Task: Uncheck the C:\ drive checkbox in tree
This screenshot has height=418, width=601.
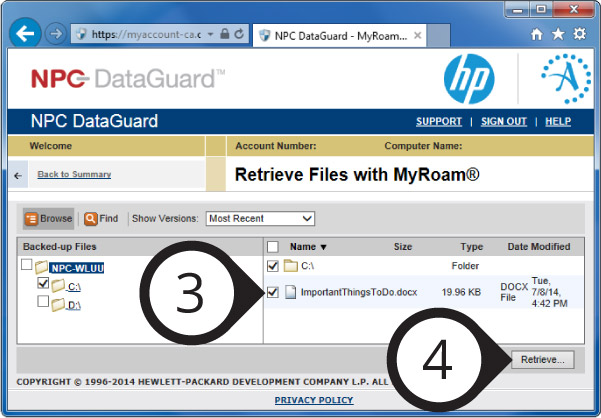Action: pos(43,285)
